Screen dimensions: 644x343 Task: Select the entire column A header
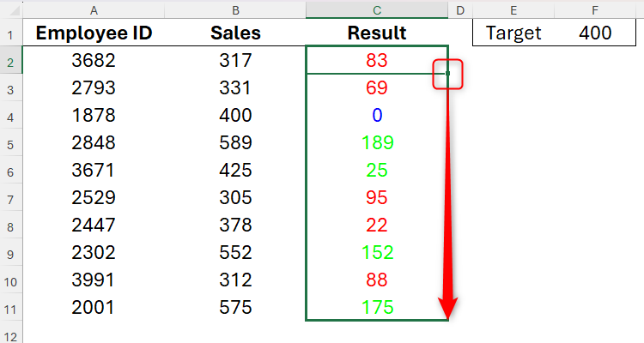click(93, 9)
